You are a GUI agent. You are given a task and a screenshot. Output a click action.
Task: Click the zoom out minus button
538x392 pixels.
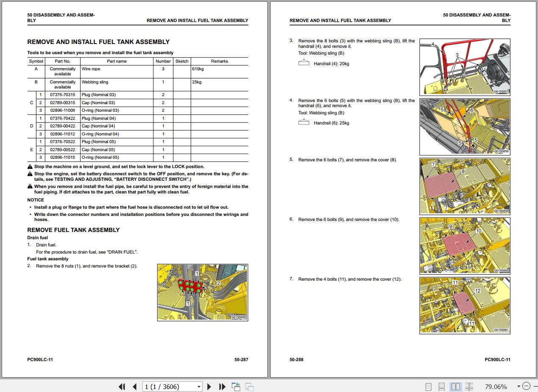[526, 386]
